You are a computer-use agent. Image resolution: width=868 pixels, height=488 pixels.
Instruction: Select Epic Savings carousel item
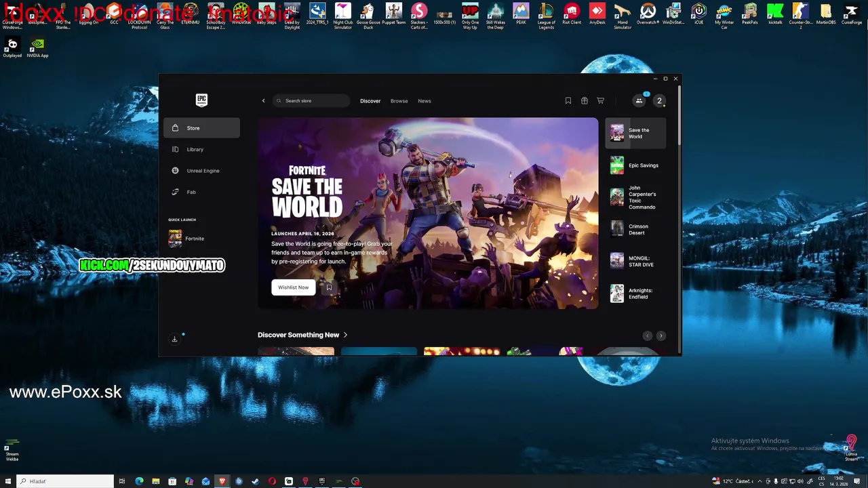(635, 165)
